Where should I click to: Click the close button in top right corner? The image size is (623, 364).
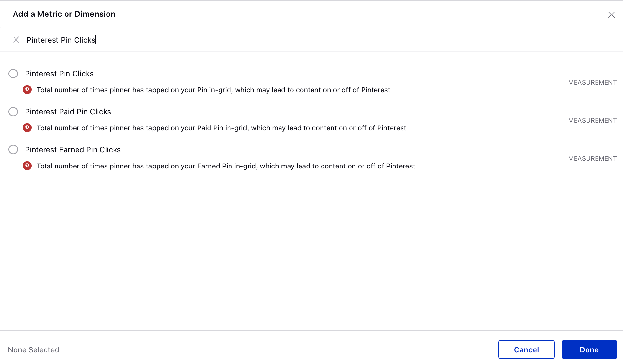[611, 14]
